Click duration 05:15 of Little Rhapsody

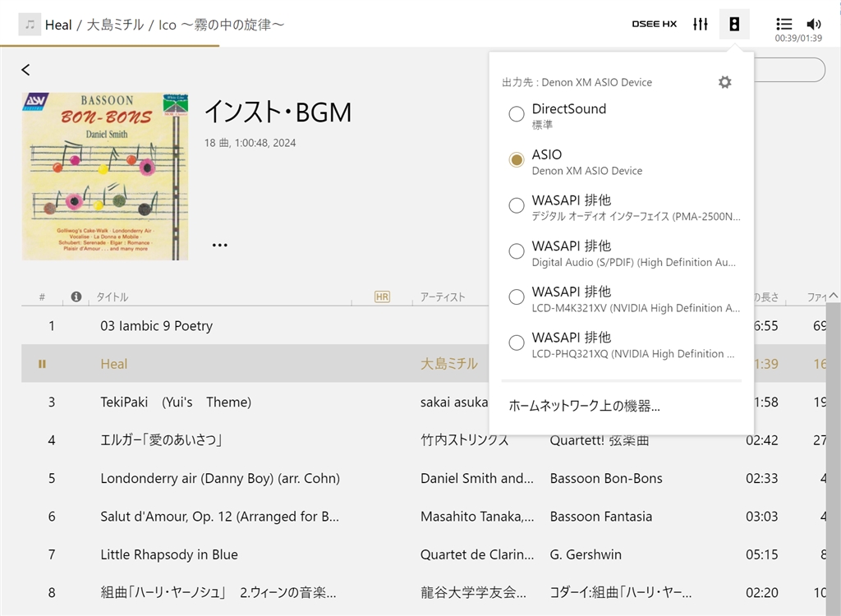click(x=761, y=554)
